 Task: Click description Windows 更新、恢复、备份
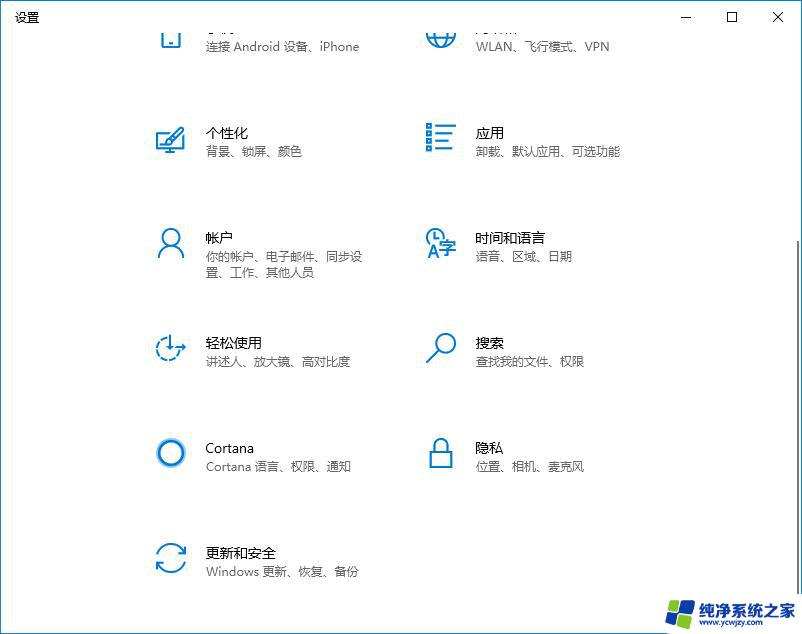point(282,571)
